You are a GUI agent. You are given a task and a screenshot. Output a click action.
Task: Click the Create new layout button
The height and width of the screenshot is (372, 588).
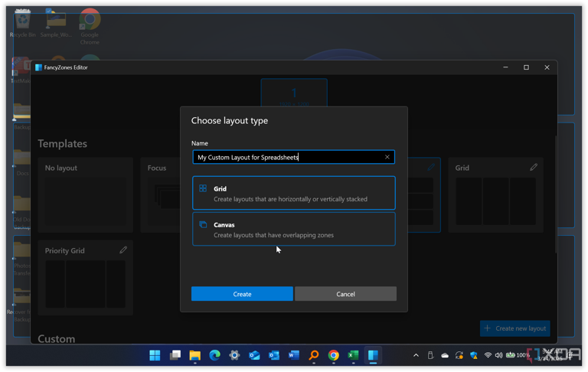pyautogui.click(x=514, y=328)
